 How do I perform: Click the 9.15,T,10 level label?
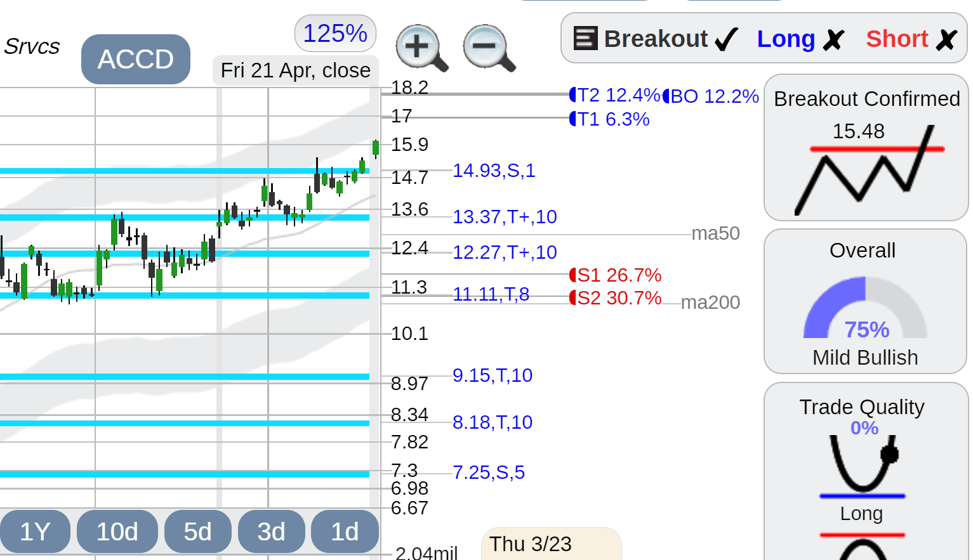[x=493, y=375]
